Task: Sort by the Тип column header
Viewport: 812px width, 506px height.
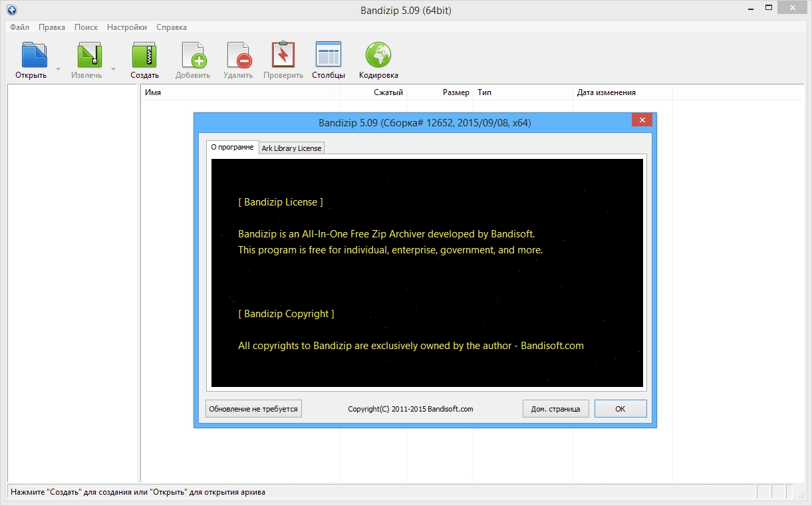Action: point(523,92)
